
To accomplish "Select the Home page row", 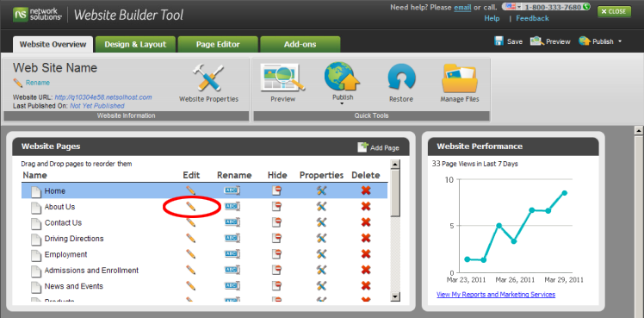I will 205,190.
